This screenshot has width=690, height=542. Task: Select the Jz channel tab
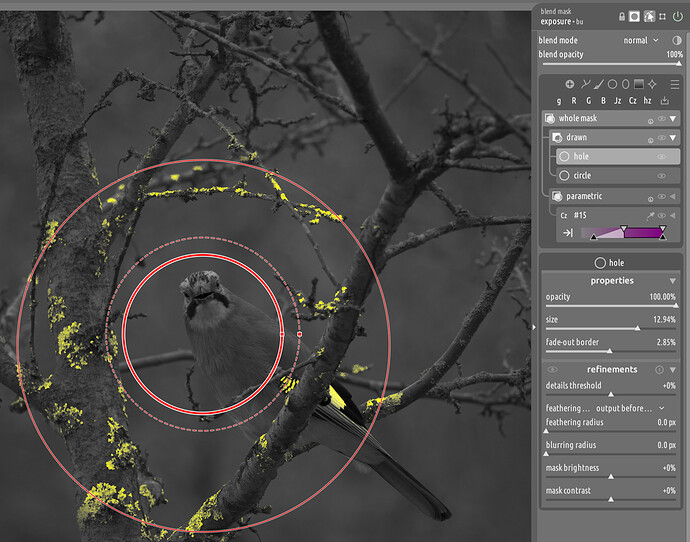[x=618, y=101]
